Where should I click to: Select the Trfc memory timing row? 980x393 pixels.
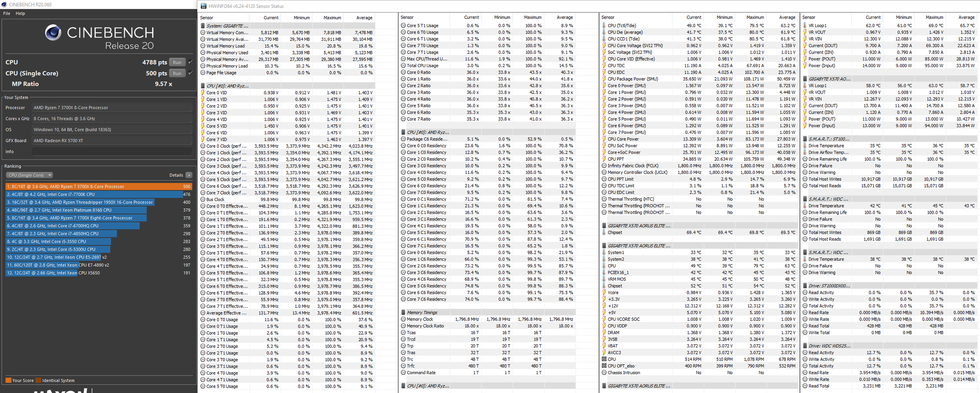[487, 366]
